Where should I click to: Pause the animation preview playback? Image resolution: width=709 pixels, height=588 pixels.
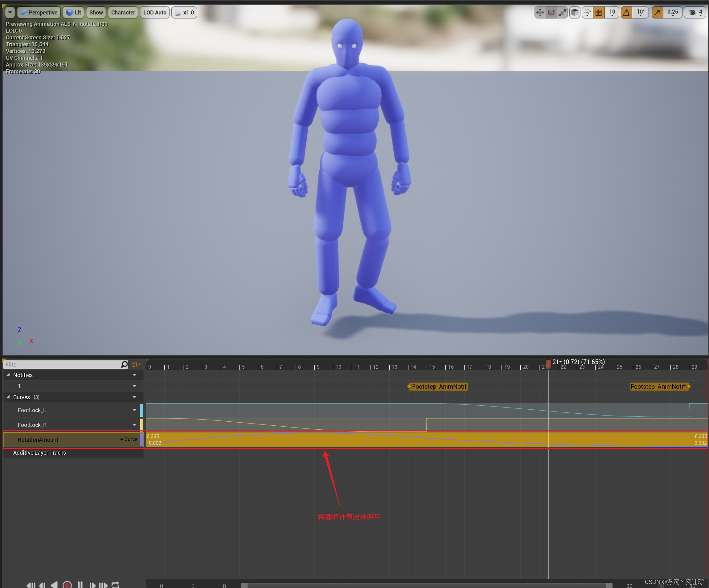80,585
